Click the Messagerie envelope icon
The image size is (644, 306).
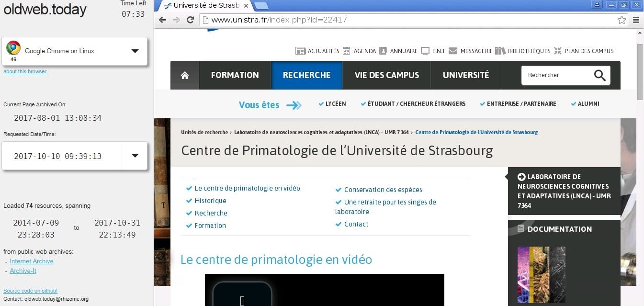[453, 51]
